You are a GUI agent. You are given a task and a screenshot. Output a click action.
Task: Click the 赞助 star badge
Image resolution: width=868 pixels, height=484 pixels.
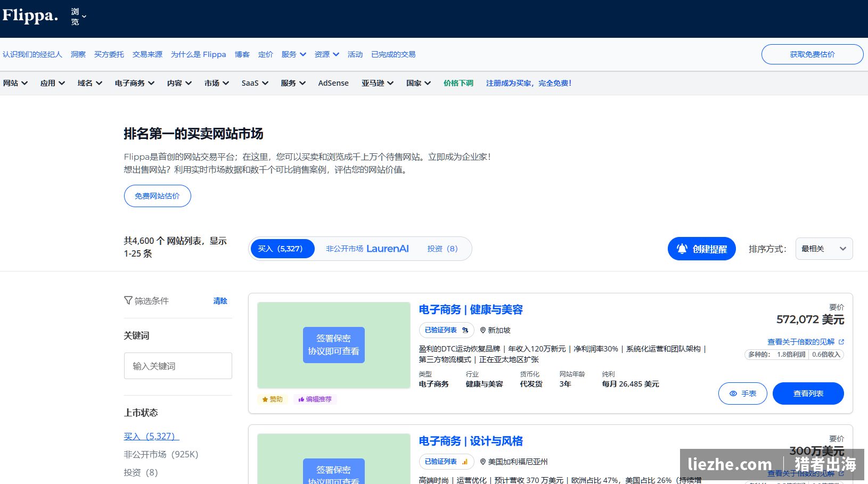tap(273, 399)
